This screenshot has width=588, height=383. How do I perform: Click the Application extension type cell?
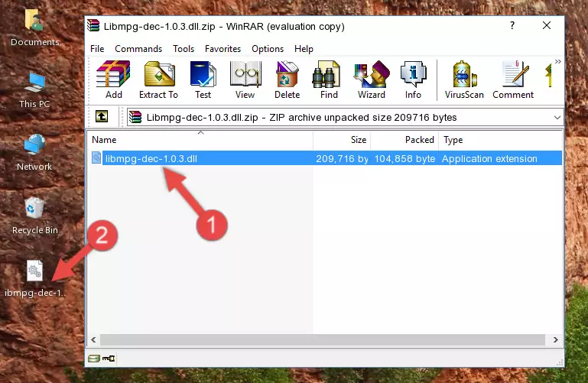click(489, 158)
